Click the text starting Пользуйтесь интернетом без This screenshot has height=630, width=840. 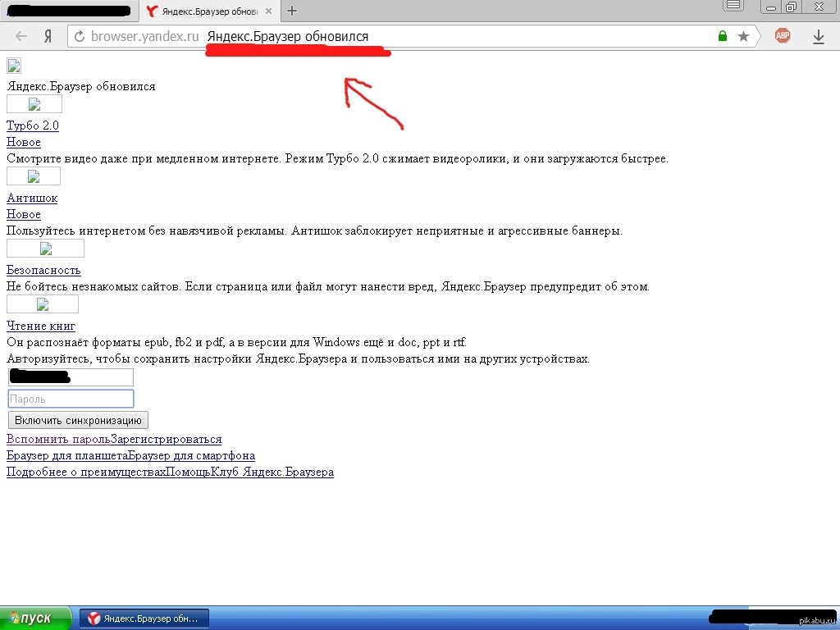coord(314,231)
